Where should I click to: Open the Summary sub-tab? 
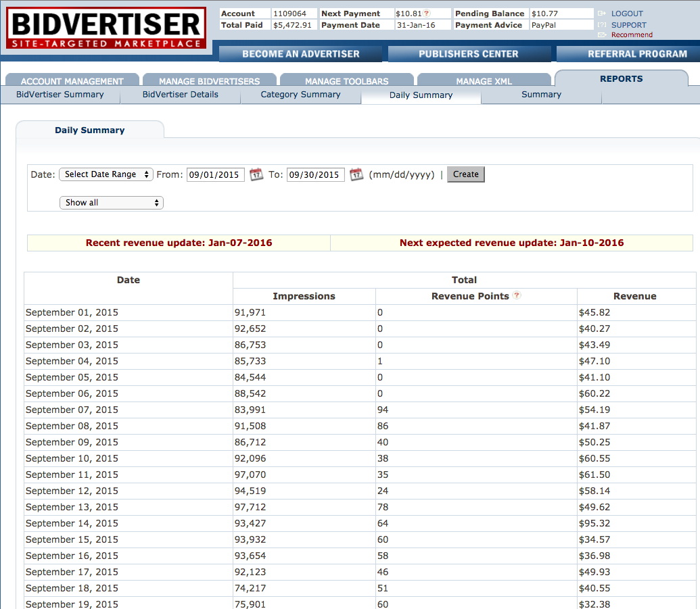542,95
